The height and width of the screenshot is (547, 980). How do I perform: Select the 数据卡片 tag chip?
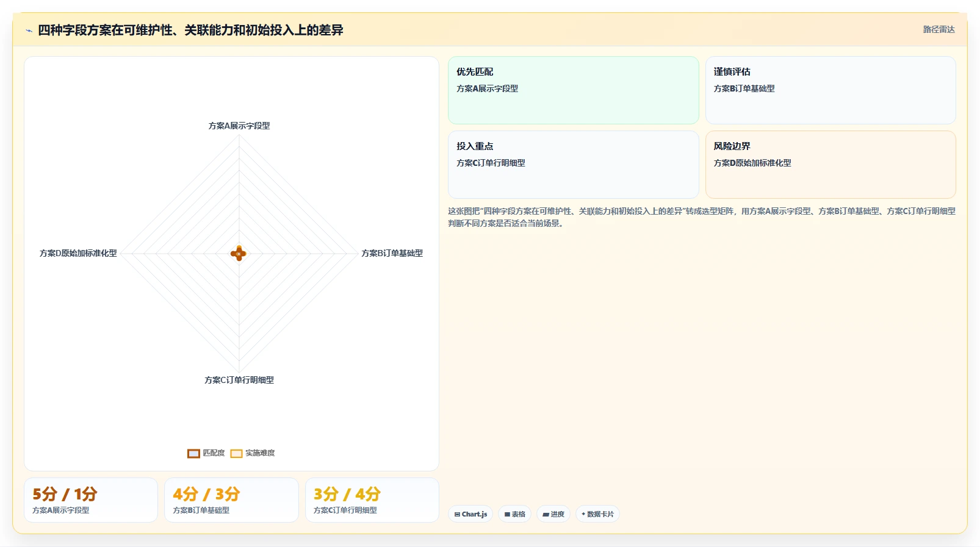click(597, 514)
